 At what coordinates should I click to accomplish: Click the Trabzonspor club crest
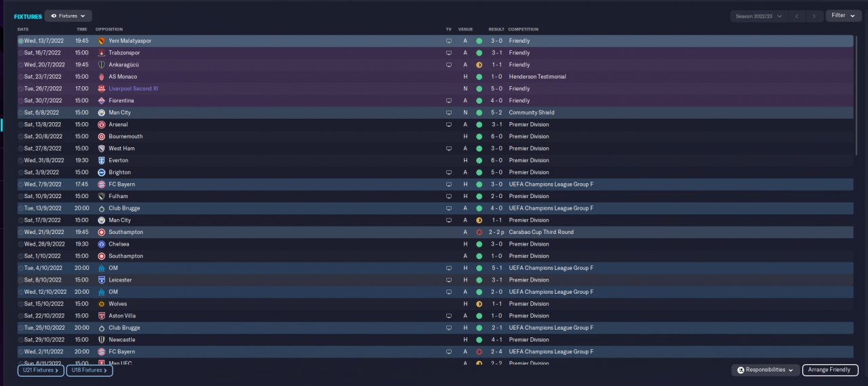click(x=102, y=52)
